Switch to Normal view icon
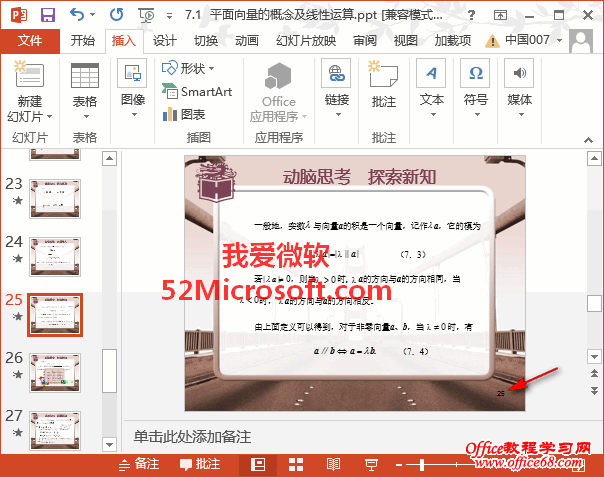604x477 pixels. click(258, 464)
